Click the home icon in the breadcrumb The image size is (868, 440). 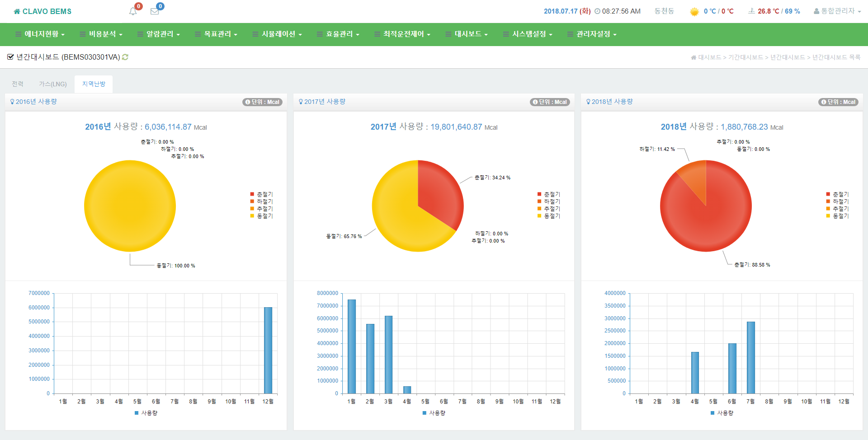tap(693, 57)
